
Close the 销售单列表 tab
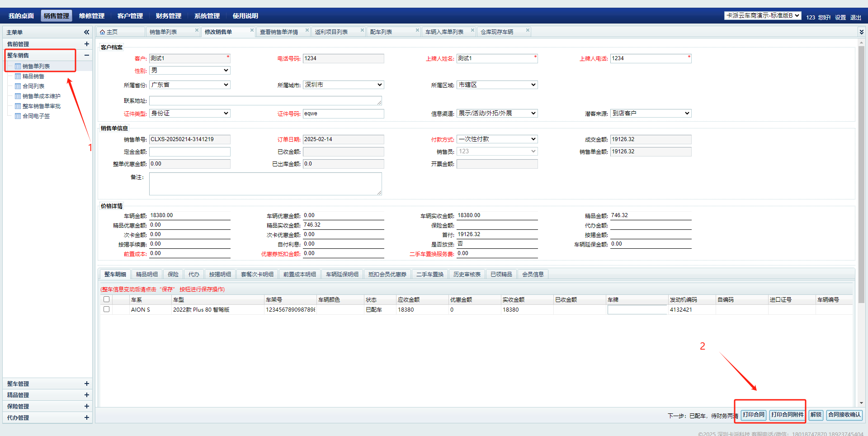[x=197, y=30]
